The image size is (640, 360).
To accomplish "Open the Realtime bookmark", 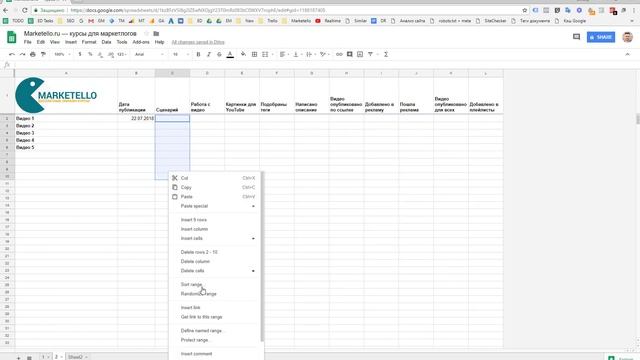I will click(328, 21).
